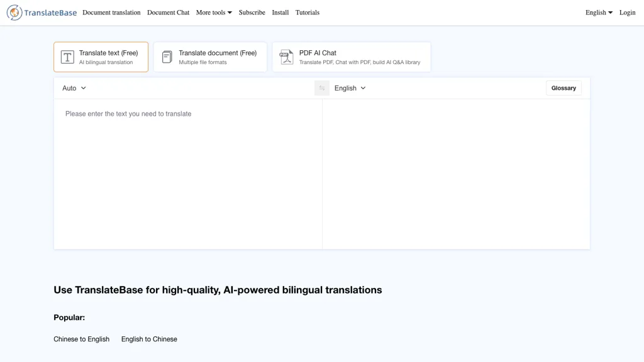Click the translation output panel
Screen dimensions: 644x362
click(457, 174)
